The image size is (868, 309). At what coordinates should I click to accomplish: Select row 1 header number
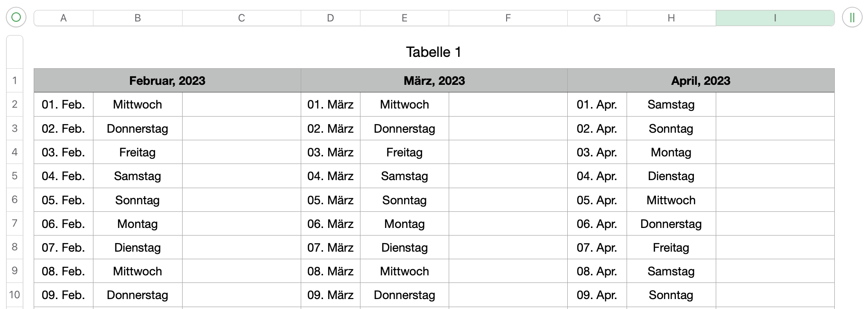[15, 81]
